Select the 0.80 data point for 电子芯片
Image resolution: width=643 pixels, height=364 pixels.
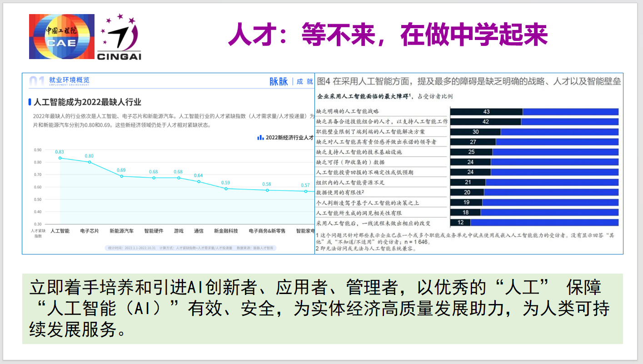tap(90, 162)
